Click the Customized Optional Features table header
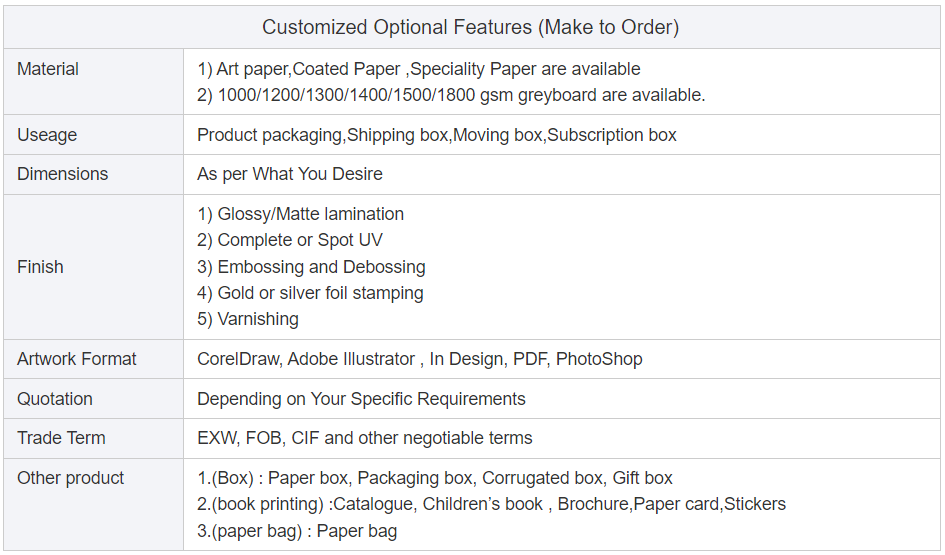The height and width of the screenshot is (555, 945). (470, 27)
